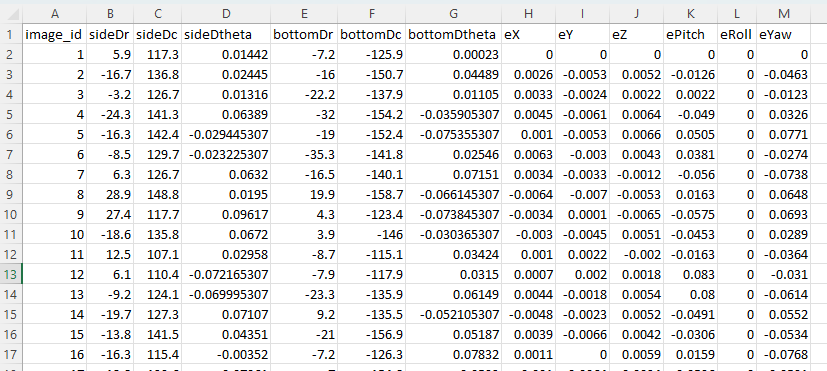Select cell with value -146
The image size is (827, 371).
[371, 234]
